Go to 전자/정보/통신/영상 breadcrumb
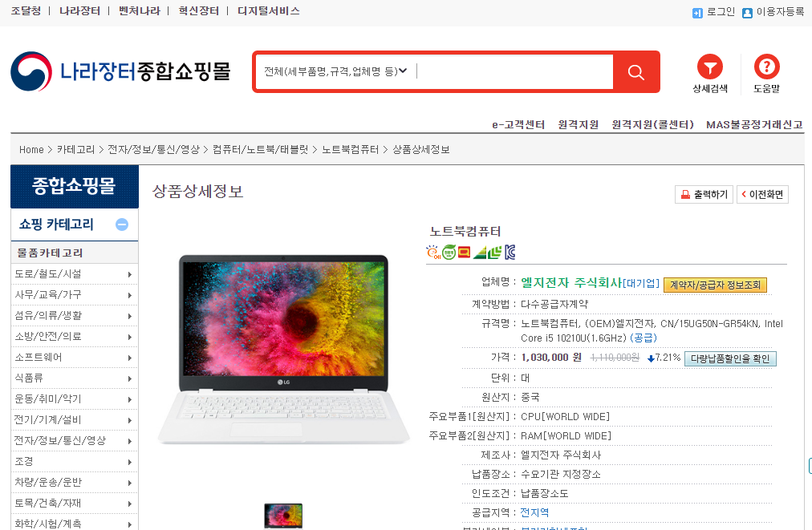The image size is (812, 530). 153,150
